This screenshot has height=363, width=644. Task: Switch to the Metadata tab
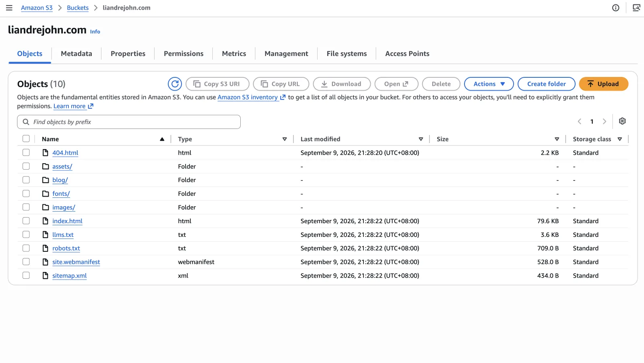coord(76,54)
